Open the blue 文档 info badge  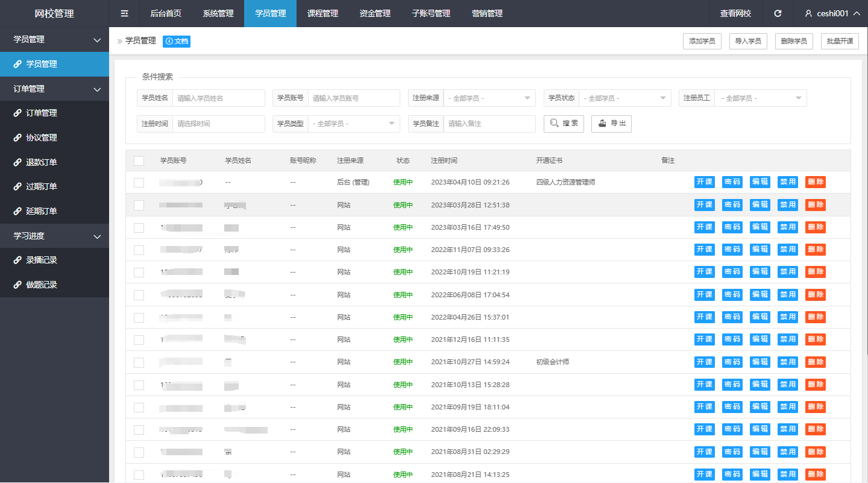coord(177,41)
